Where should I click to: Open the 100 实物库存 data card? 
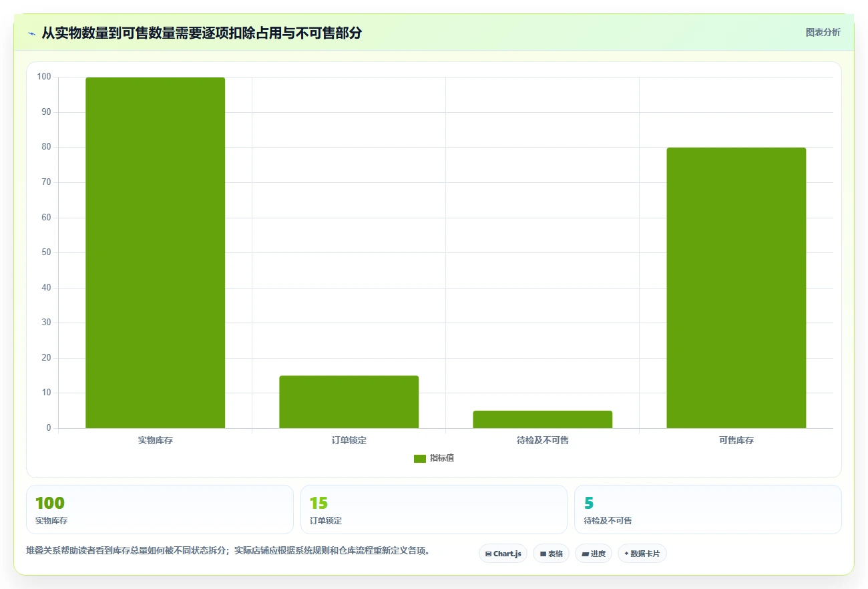(x=160, y=510)
